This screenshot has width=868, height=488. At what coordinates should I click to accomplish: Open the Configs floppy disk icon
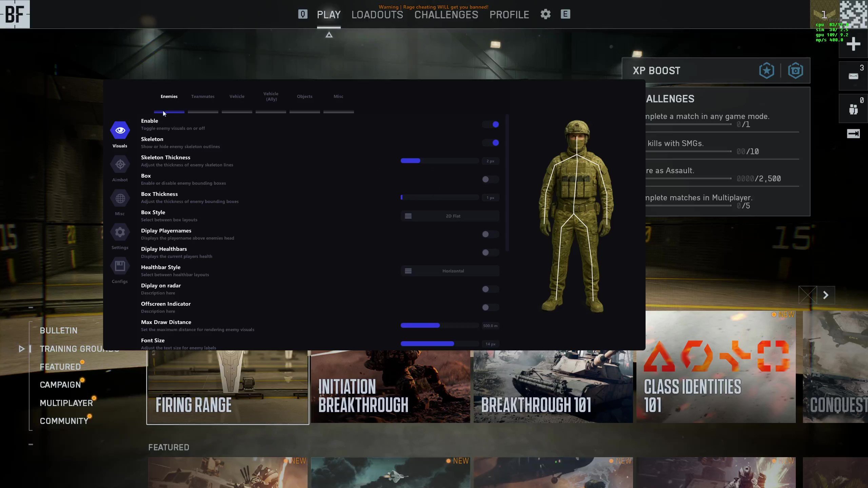click(x=120, y=266)
